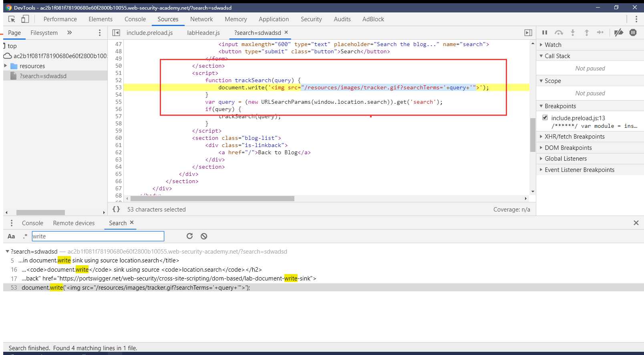Screen dimensions: 644x355
Task: Clear the search results icon
Action: point(204,236)
